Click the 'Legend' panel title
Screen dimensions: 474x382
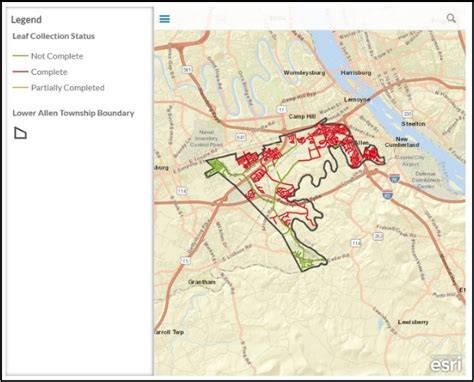(x=26, y=20)
